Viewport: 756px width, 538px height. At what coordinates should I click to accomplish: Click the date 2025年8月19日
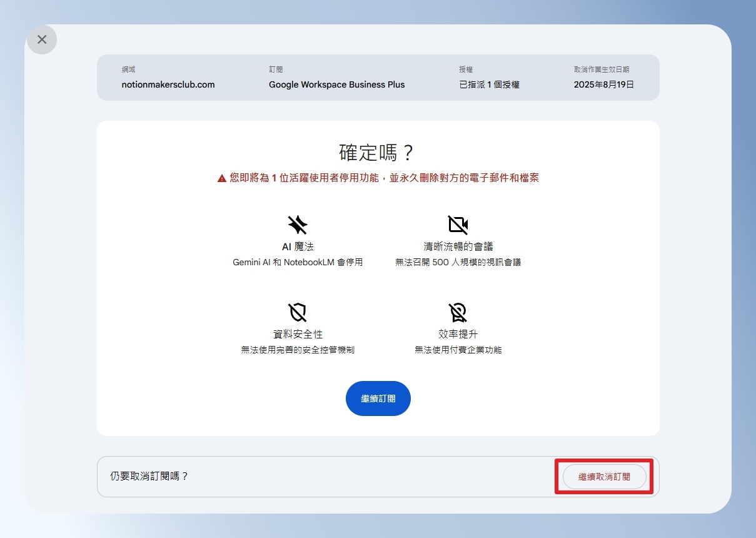tap(604, 84)
